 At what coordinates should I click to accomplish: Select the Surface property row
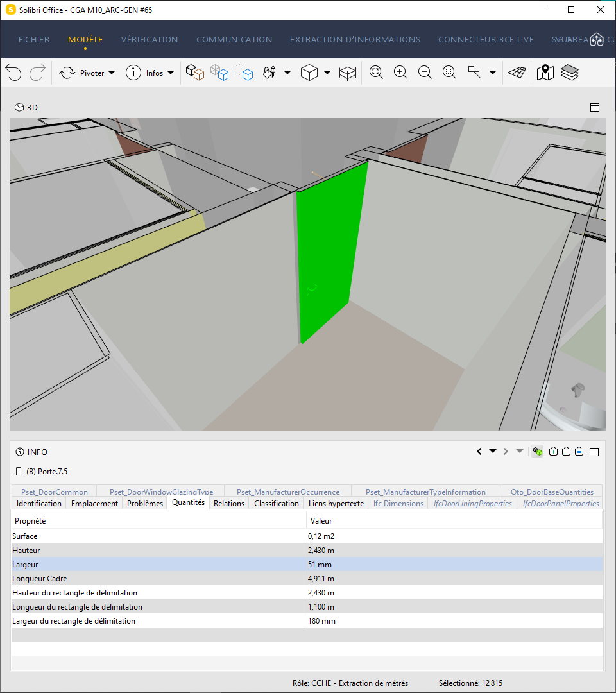point(307,536)
